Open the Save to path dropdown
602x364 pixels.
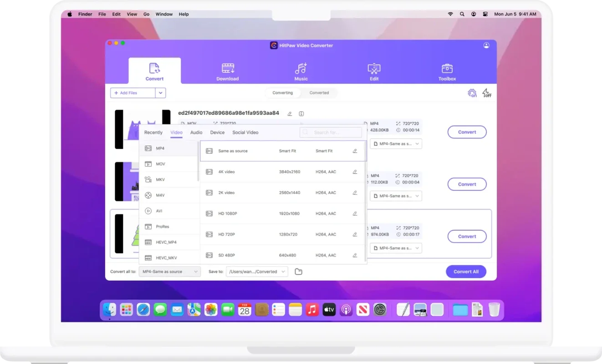pyautogui.click(x=257, y=272)
